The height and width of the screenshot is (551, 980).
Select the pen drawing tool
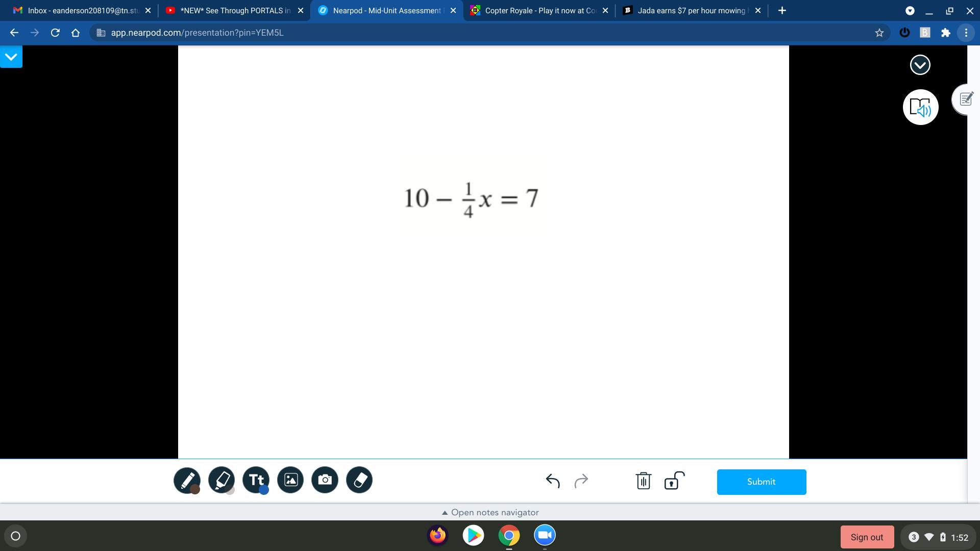(x=186, y=479)
